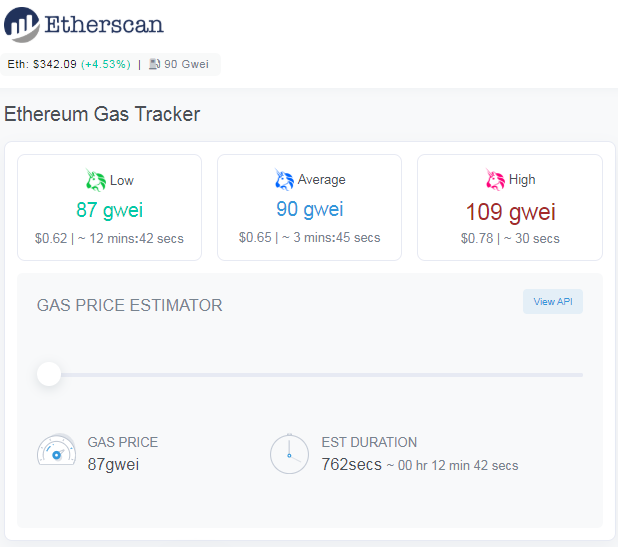Click the gas price estimator slider handle
The image size is (618, 547).
49,374
